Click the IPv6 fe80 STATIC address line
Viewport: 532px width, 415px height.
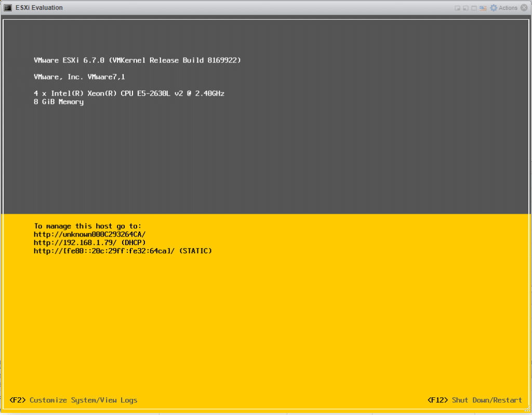[123, 251]
